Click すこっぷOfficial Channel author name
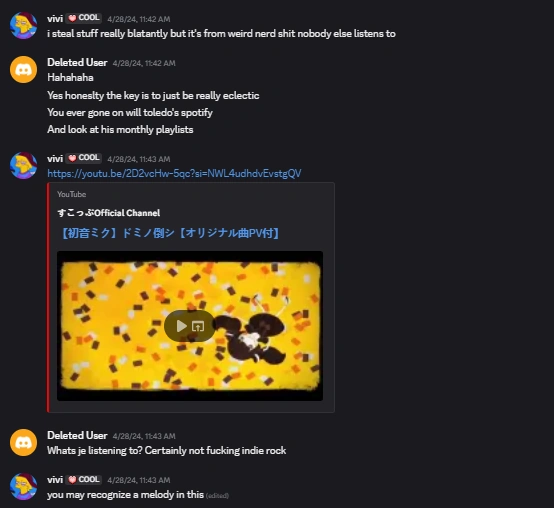This screenshot has height=508, width=554. (x=108, y=213)
